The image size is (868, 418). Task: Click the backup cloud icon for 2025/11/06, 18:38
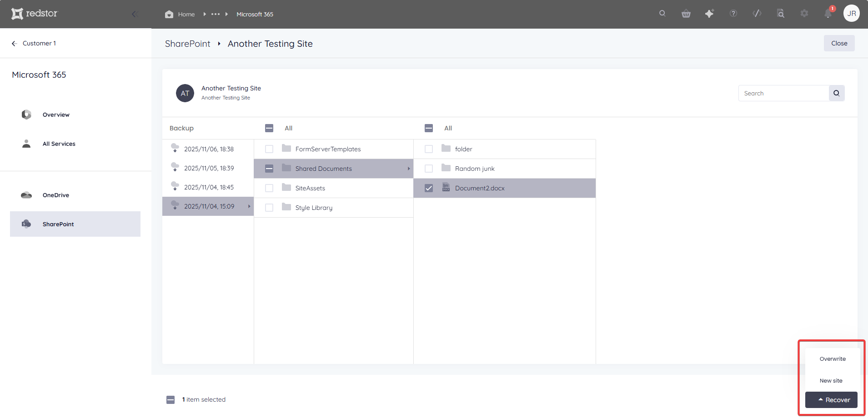click(175, 148)
